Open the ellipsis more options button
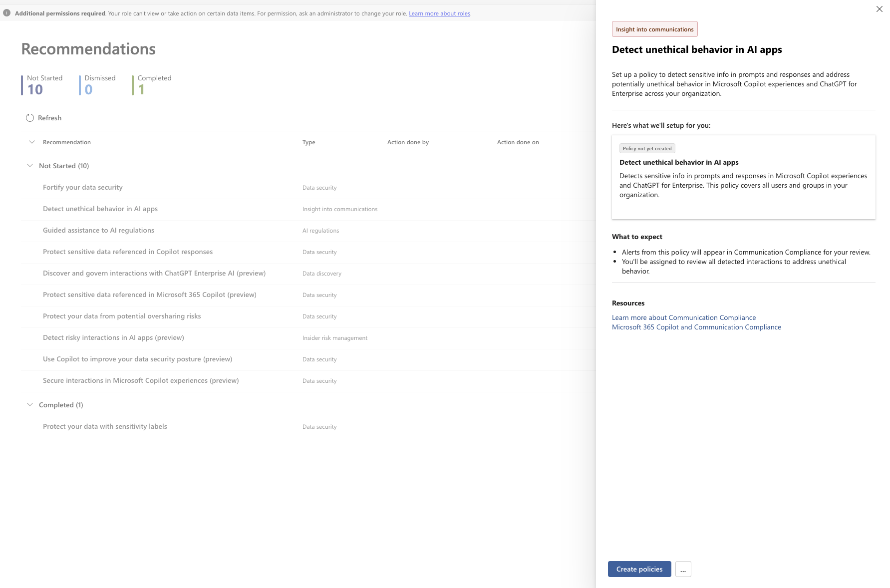 (x=683, y=569)
